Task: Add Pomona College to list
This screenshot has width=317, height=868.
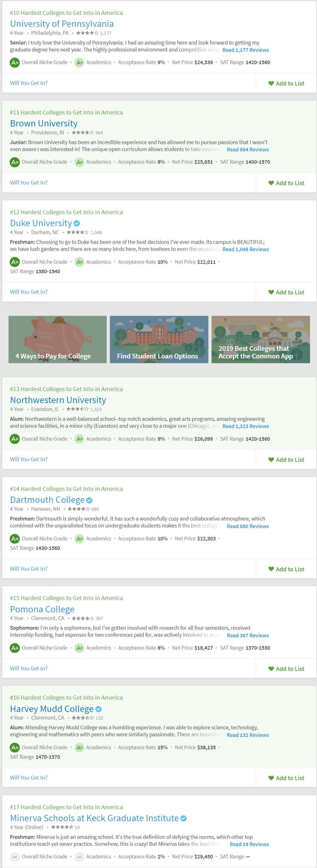Action: 286,669
